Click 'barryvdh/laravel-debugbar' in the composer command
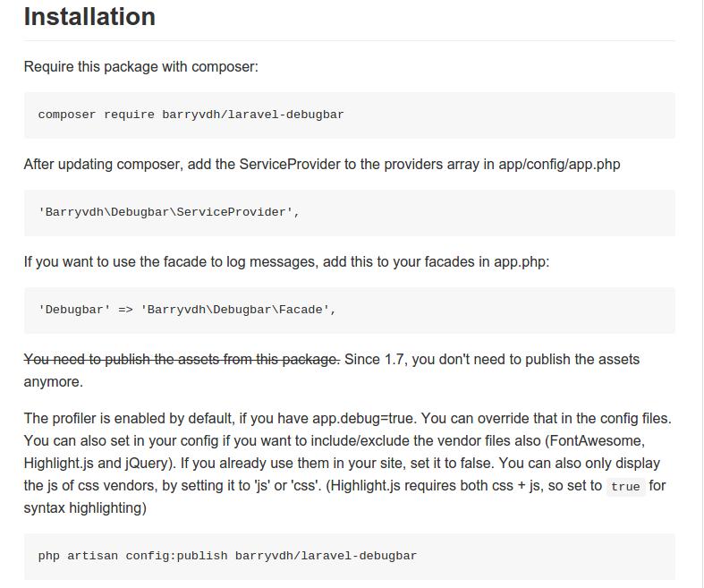This screenshot has height=588, width=704. coord(253,115)
